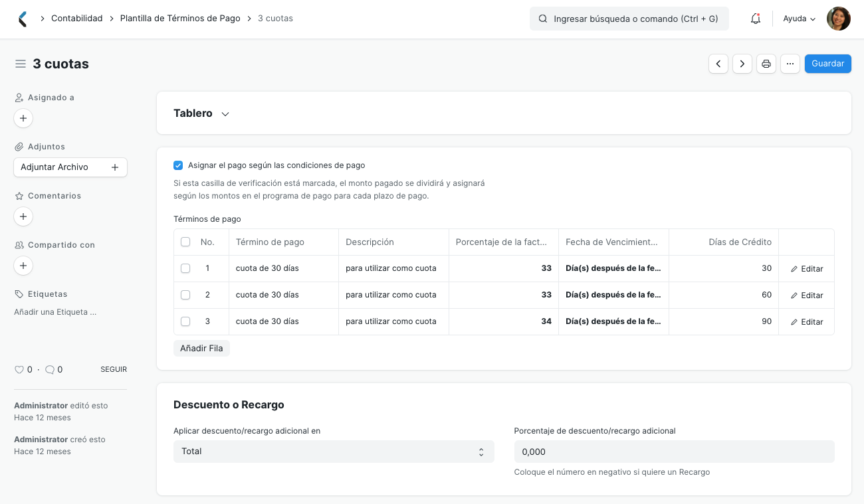Edit the third payment term row

[x=806, y=321]
